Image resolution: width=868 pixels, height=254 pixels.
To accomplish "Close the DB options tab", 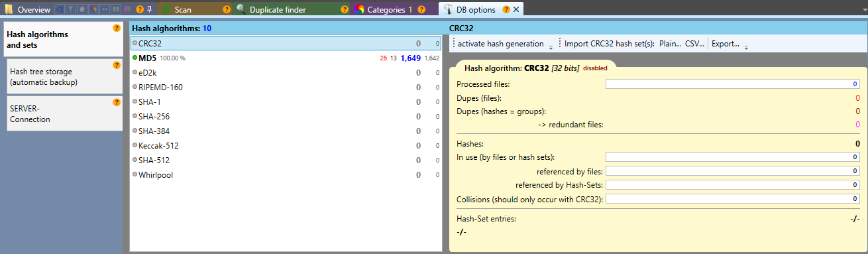I will coord(516,10).
